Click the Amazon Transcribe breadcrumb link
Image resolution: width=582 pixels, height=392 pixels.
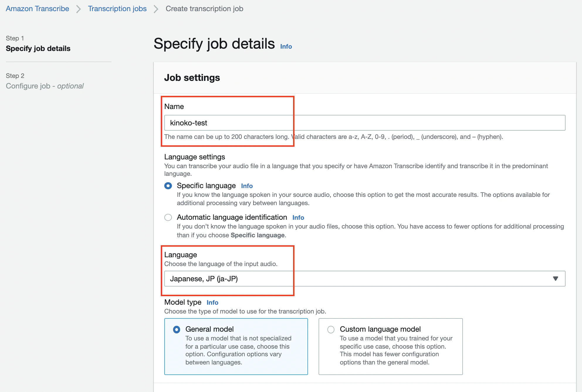point(37,8)
